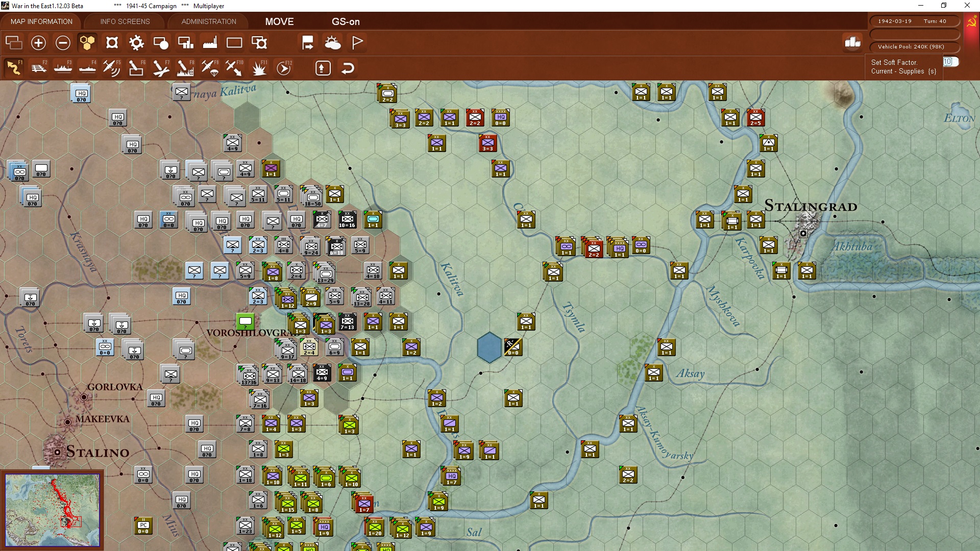Click the pennant flag icon
The height and width of the screenshot is (551, 980).
(x=357, y=43)
